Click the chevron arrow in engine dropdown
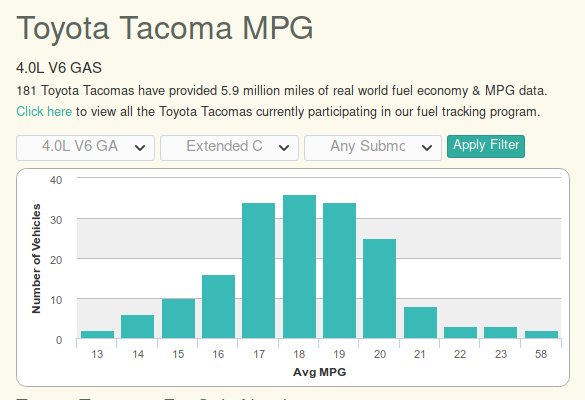The image size is (585, 400). tap(140, 148)
